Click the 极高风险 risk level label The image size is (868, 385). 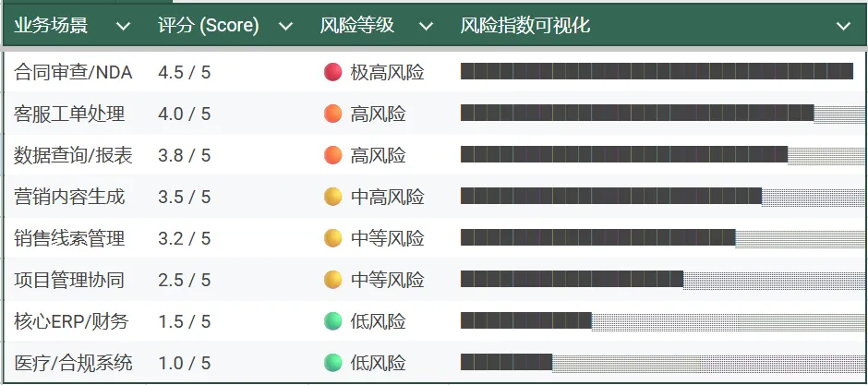coord(387,72)
